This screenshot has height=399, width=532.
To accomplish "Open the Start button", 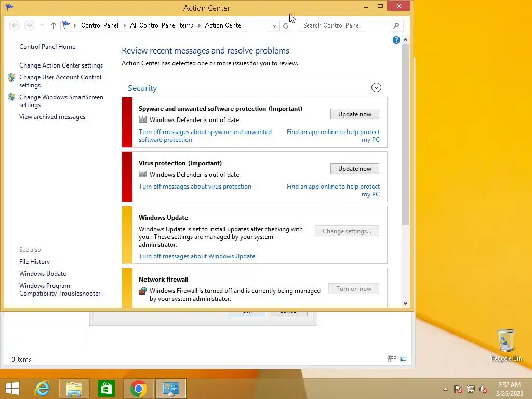I will point(12,389).
